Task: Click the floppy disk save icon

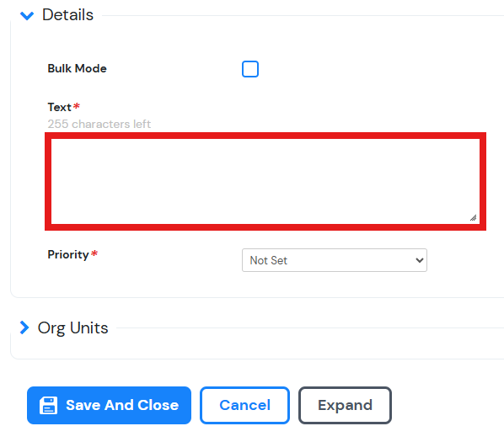Action: pyautogui.click(x=48, y=406)
